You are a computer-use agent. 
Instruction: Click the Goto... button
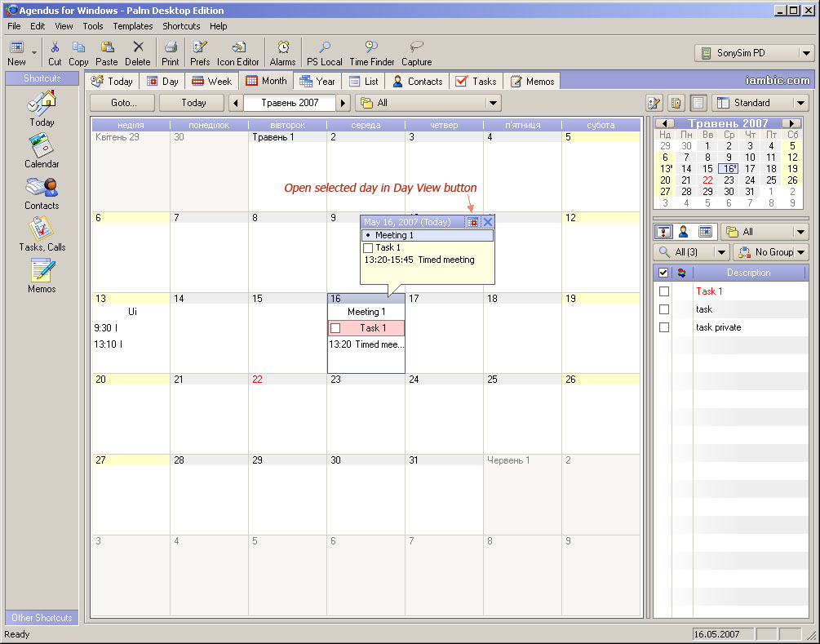pos(123,103)
